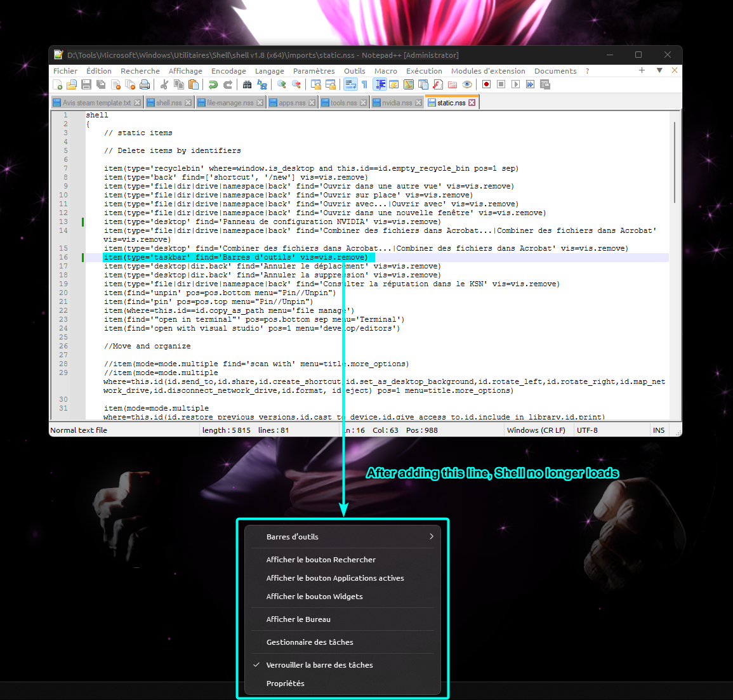Open Gestionnaire des tâches
The image size is (733, 700).
(343, 642)
